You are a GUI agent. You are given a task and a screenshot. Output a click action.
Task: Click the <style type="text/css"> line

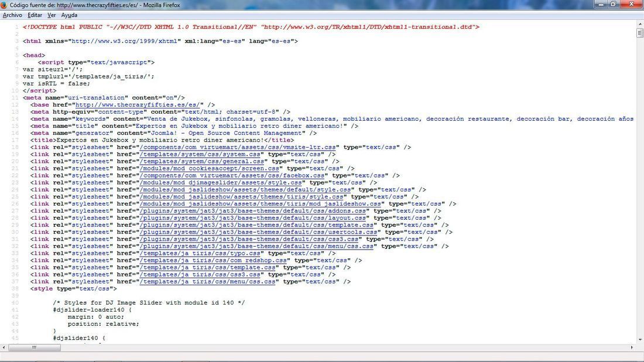[73, 289]
